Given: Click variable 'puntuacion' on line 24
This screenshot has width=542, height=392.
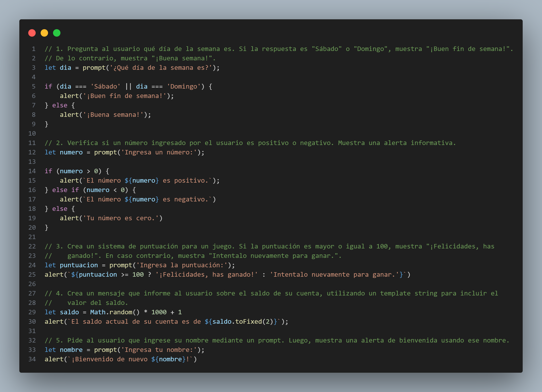Looking at the screenshot, I should 79,265.
